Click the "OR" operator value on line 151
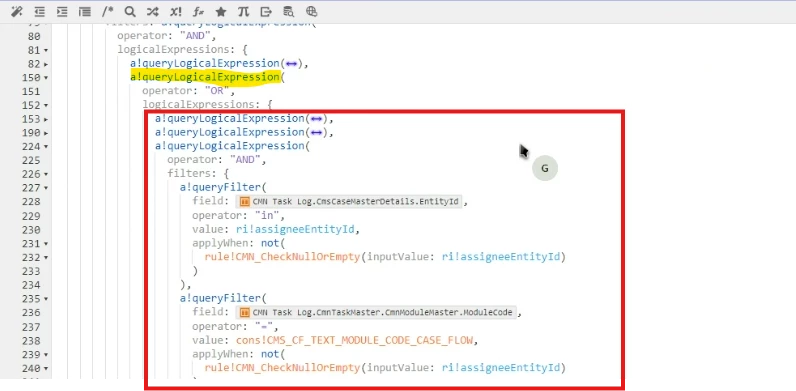Image resolution: width=796 pixels, height=391 pixels. [217, 91]
